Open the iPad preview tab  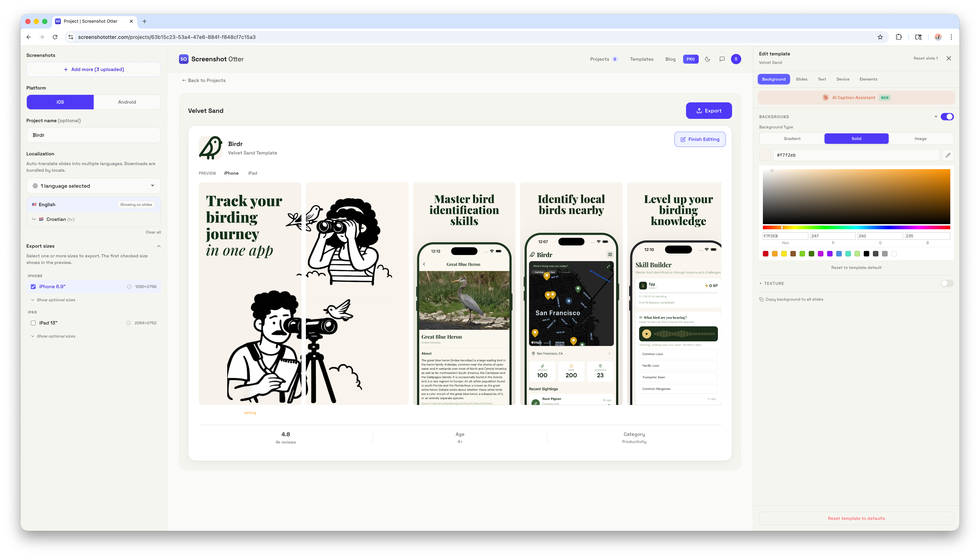click(253, 173)
